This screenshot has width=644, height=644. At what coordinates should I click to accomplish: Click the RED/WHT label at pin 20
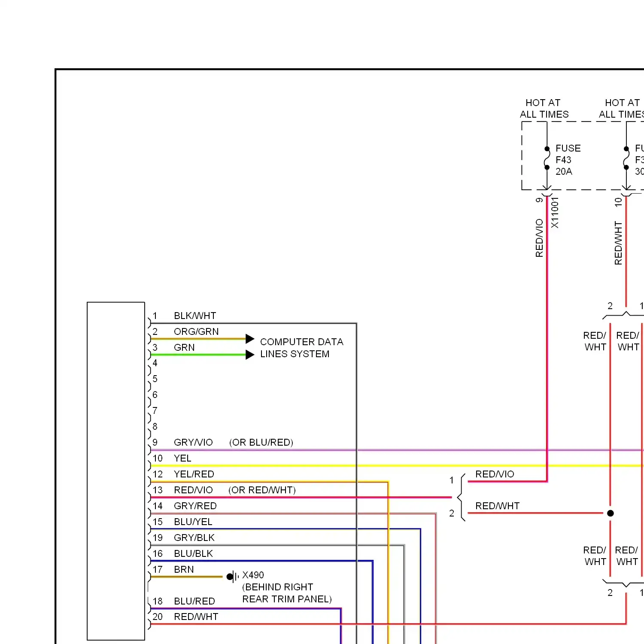196,617
